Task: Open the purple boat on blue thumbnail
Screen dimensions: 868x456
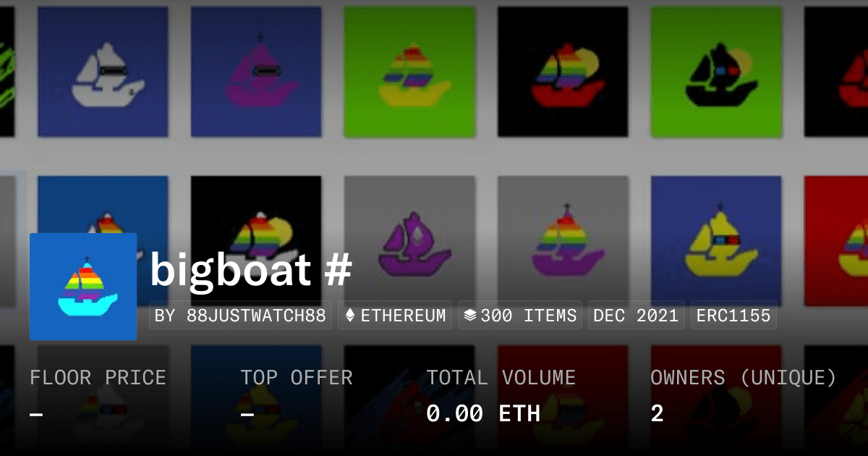Action: tap(256, 72)
